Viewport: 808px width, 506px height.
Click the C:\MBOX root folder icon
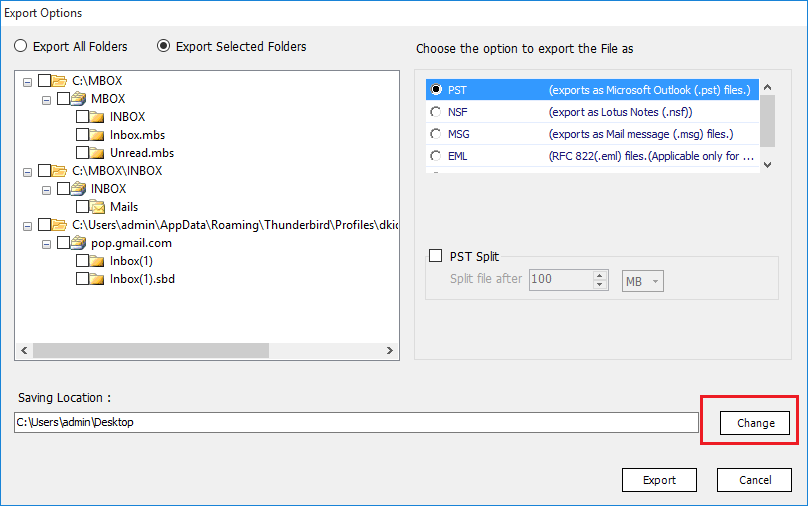[59, 81]
